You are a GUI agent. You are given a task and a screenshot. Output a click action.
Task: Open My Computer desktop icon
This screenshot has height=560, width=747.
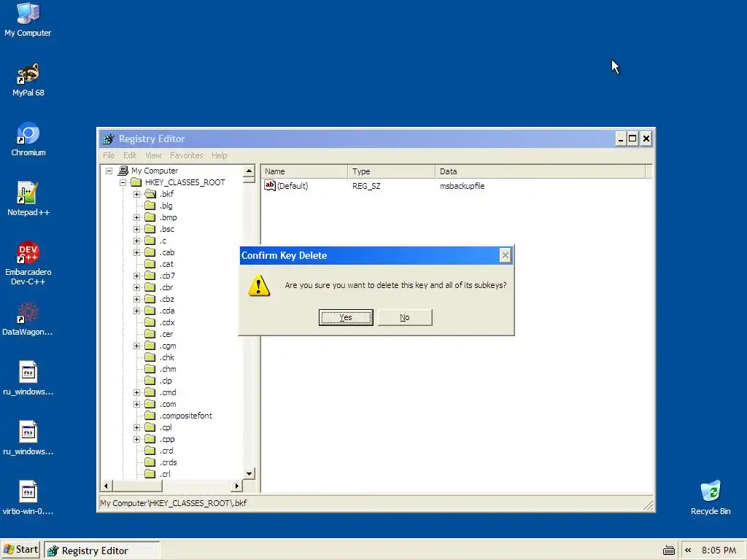pos(28,20)
